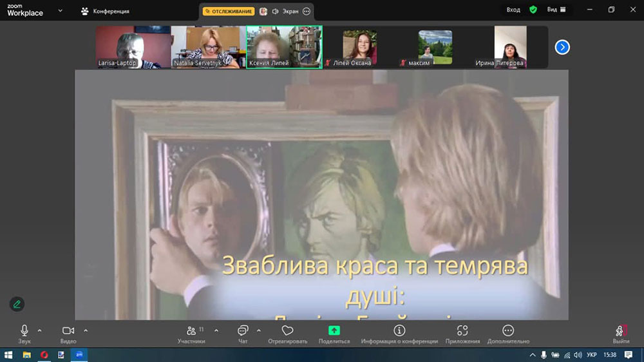Open Информация о конференции info
The width and height of the screenshot is (644, 362).
coord(399,334)
